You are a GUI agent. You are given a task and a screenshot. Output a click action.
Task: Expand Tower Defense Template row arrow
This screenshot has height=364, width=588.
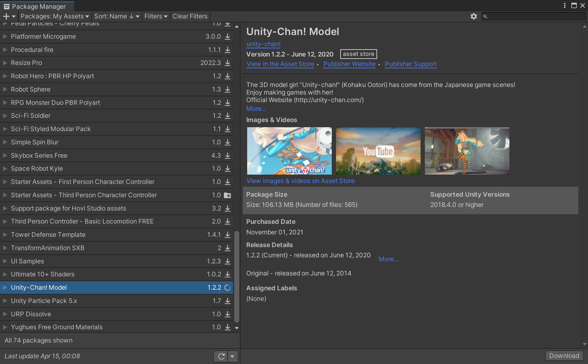coord(5,235)
